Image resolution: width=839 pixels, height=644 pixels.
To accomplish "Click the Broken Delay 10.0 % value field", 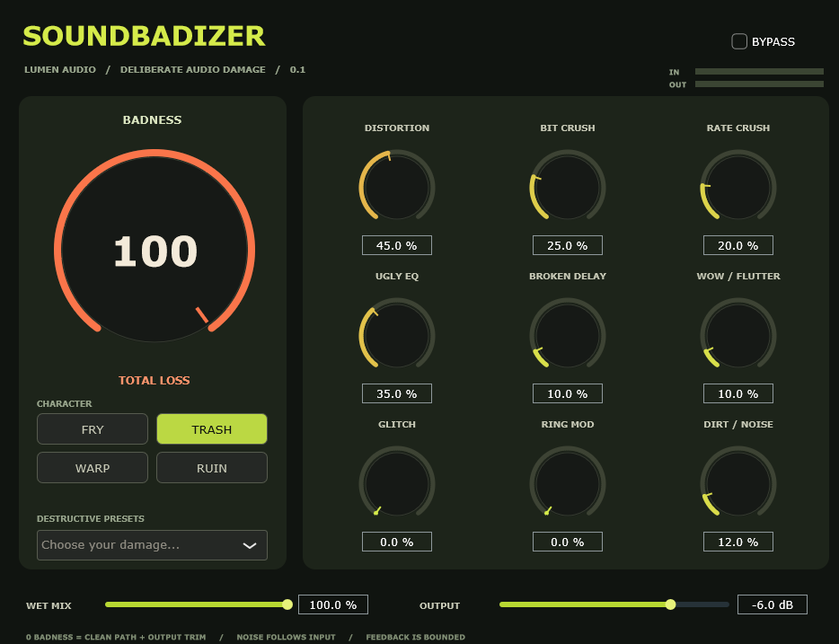I will point(567,393).
